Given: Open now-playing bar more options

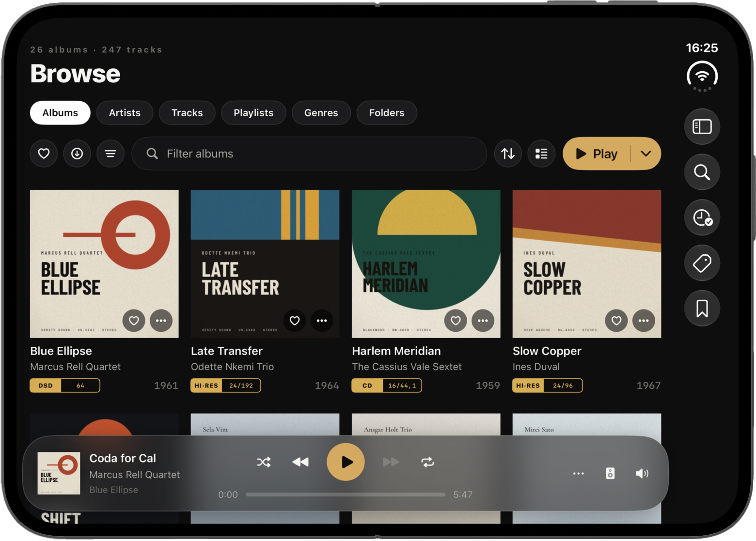Looking at the screenshot, I should 579,473.
